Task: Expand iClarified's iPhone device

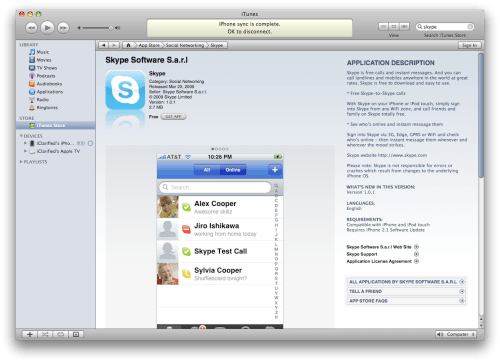Action: (x=25, y=143)
